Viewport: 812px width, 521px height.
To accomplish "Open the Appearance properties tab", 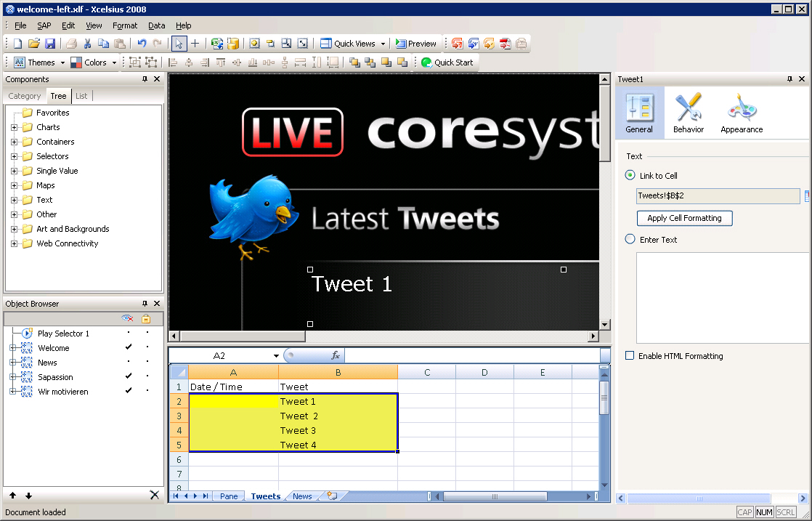I will 742,113.
